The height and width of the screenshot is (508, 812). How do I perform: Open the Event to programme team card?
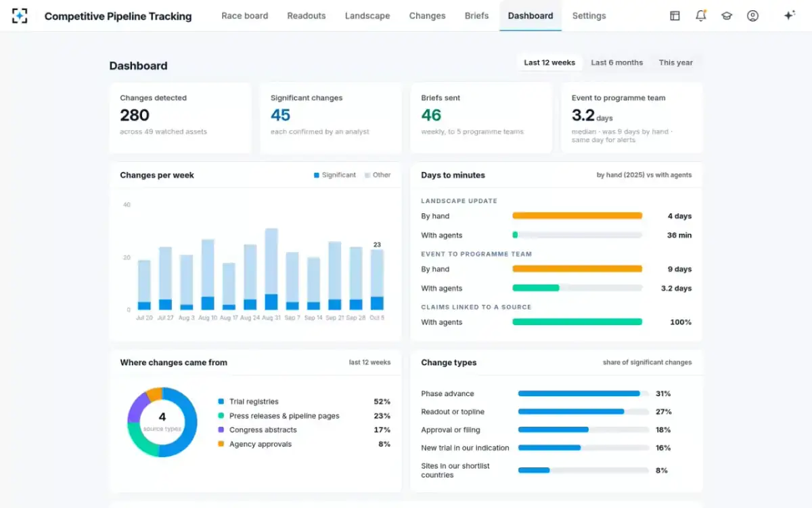coord(632,118)
